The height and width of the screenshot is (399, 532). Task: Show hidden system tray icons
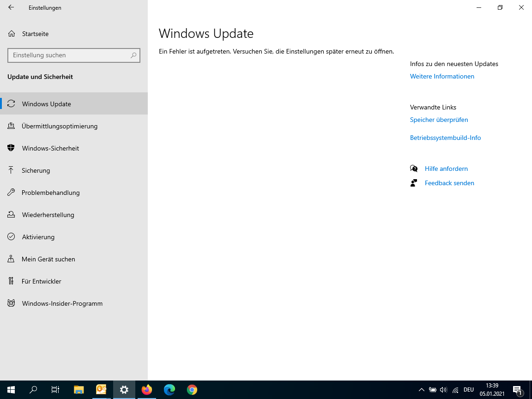(421, 390)
